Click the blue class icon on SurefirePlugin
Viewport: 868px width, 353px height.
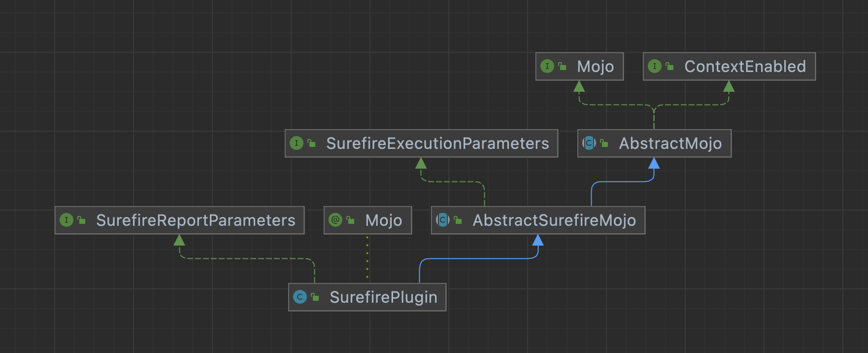point(300,297)
